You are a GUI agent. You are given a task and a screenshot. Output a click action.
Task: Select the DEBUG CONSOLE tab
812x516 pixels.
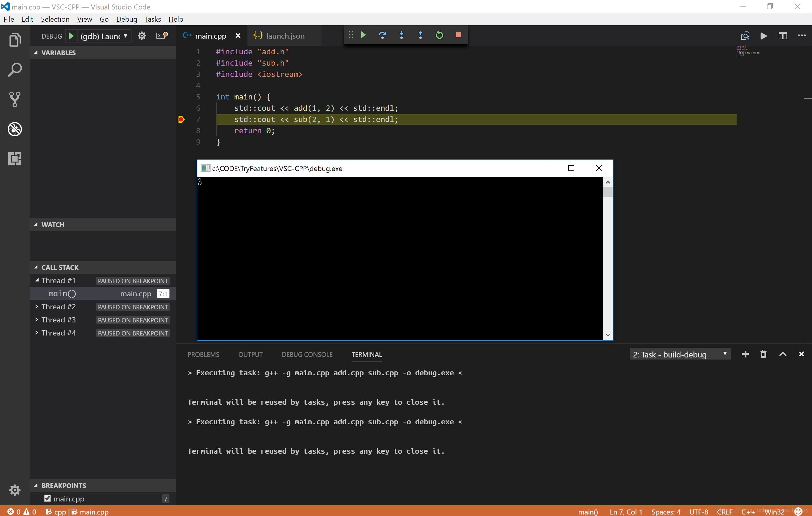(x=307, y=354)
